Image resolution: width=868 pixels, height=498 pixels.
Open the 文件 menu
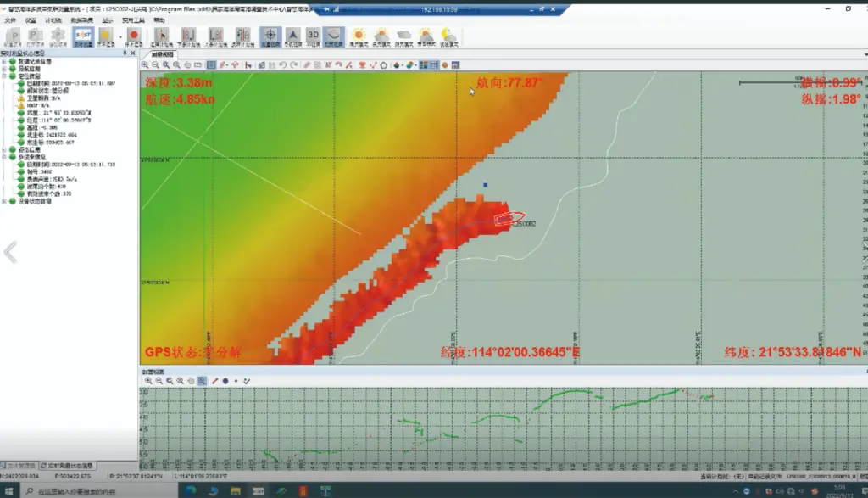pos(9,19)
